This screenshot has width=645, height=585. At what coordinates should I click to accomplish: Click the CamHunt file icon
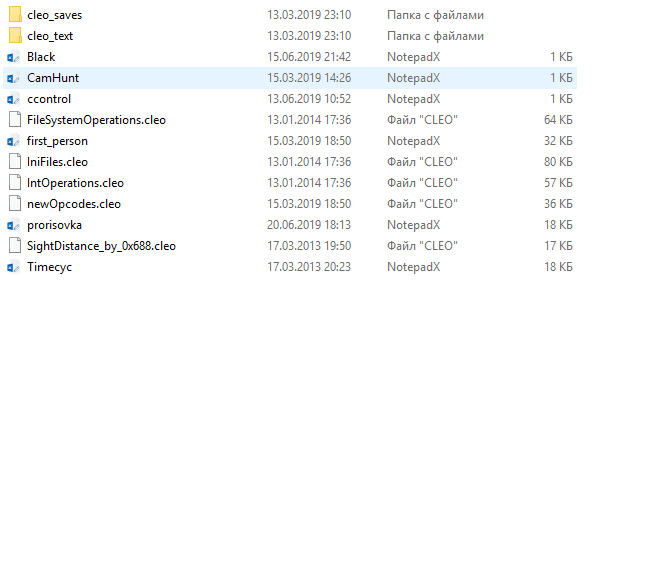[14, 78]
